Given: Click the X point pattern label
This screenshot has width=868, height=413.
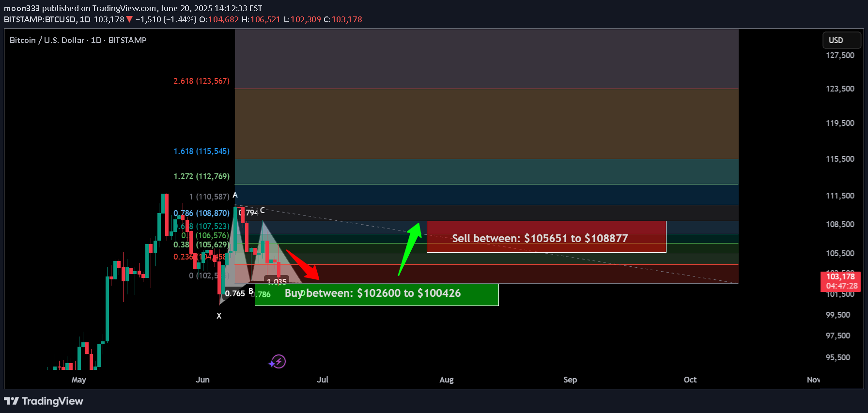Looking at the screenshot, I should tap(219, 316).
